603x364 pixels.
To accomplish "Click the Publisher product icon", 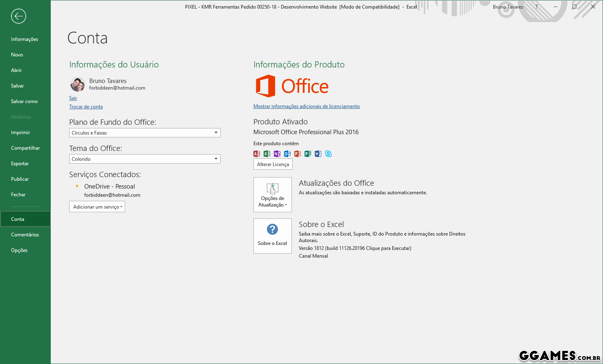I will click(308, 154).
